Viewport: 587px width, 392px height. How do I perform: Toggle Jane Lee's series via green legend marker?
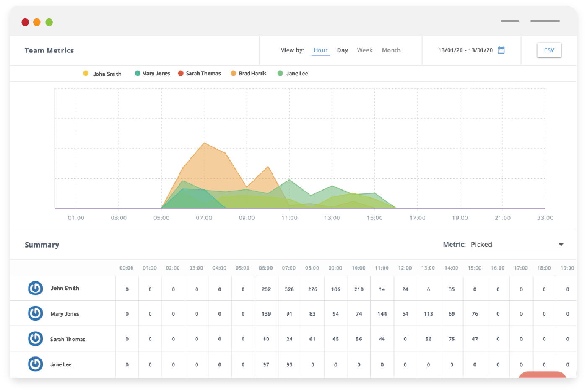[x=280, y=73]
